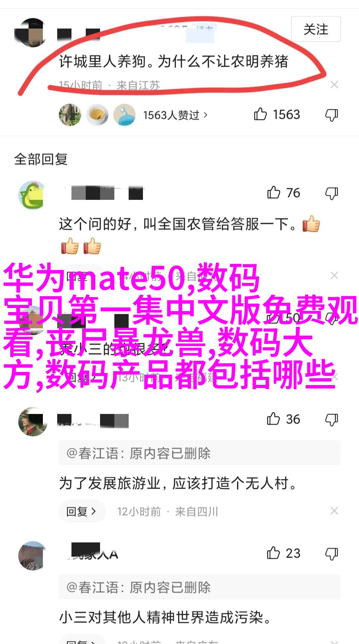Viewport: 359px width, 644px height.
Task: Click the 关注 follow button
Action: tap(316, 29)
